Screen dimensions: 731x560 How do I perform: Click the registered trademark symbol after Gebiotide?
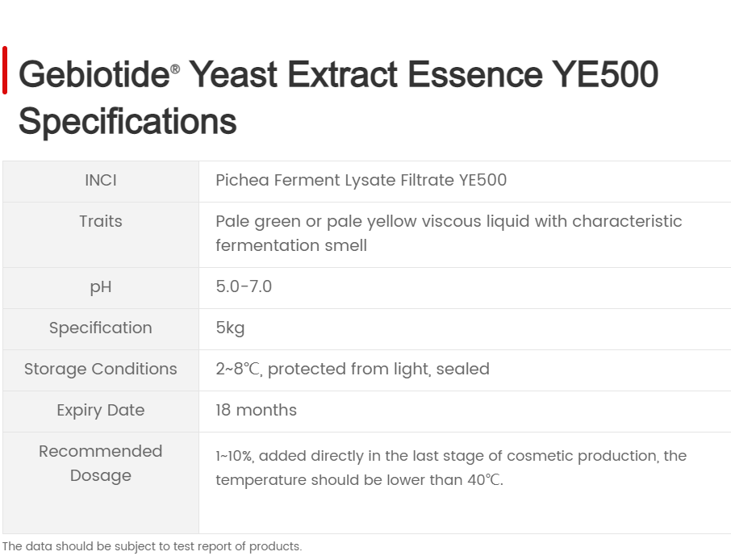point(175,69)
